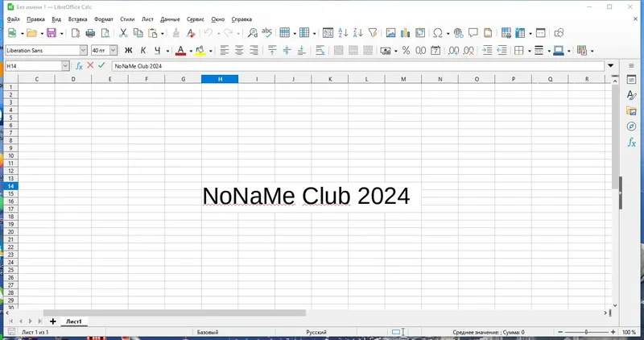Click Sort Descending Z-A icon

(x=357, y=33)
